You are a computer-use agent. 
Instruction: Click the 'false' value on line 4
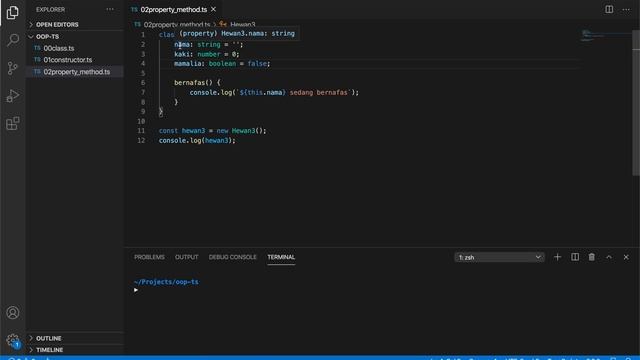click(257, 64)
